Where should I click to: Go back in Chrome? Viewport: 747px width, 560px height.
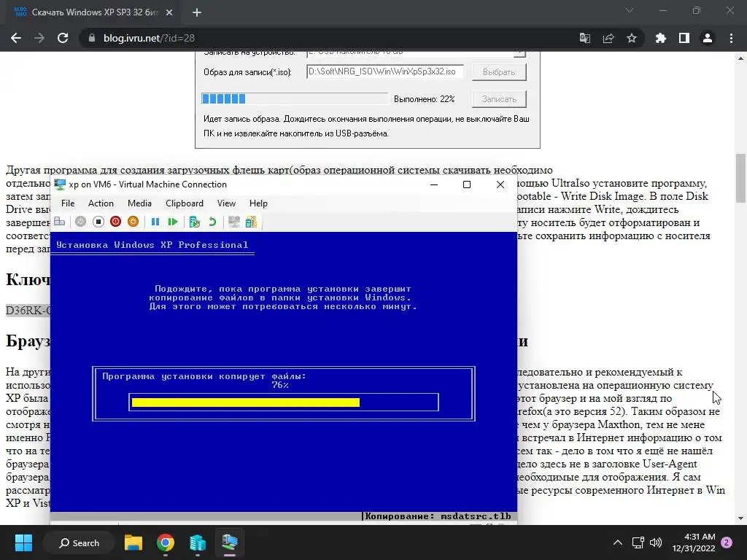pos(16,38)
